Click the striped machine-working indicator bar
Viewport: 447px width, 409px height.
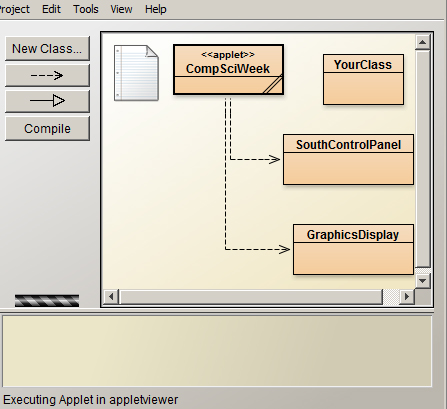(47, 300)
